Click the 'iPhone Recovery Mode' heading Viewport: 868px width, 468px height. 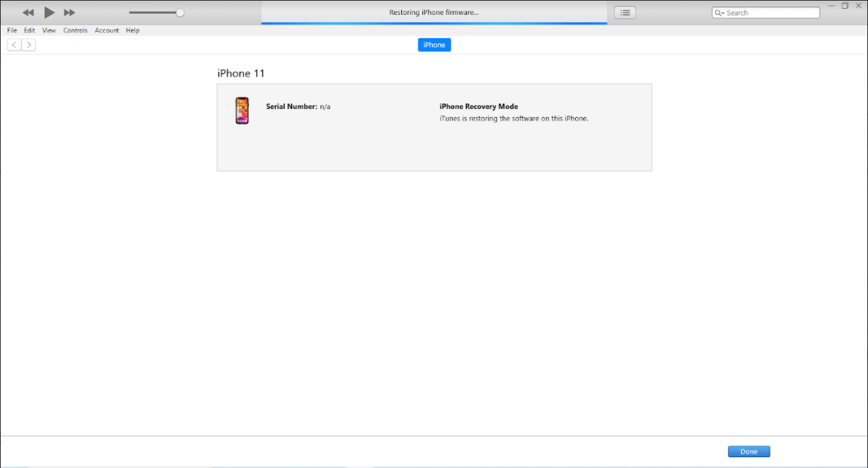(x=479, y=107)
